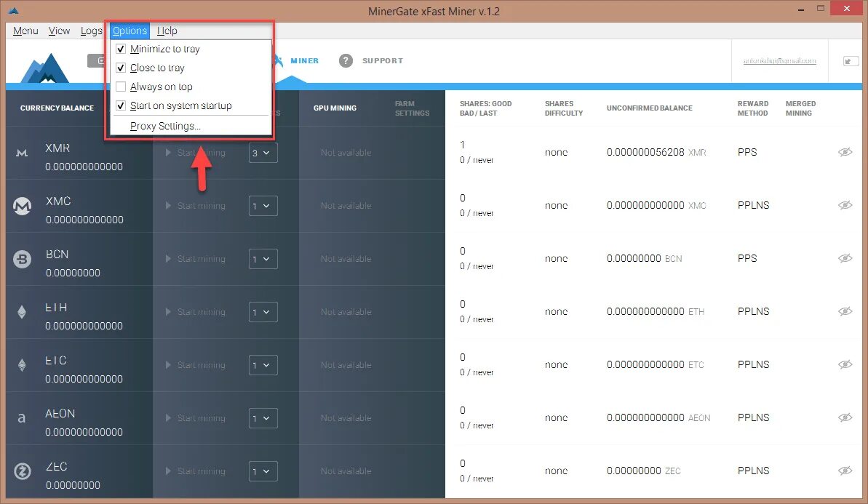868x504 pixels.
Task: Open BCN CPU cores dropdown
Action: 263,259
